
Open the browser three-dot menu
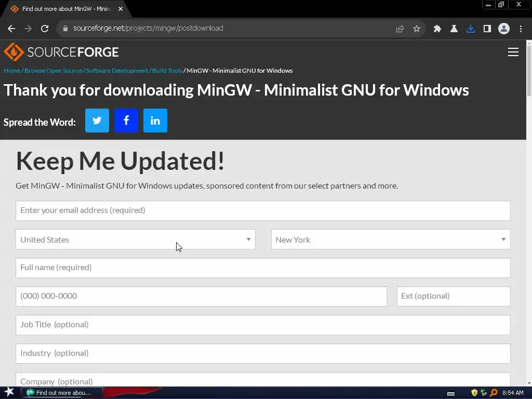click(x=521, y=29)
